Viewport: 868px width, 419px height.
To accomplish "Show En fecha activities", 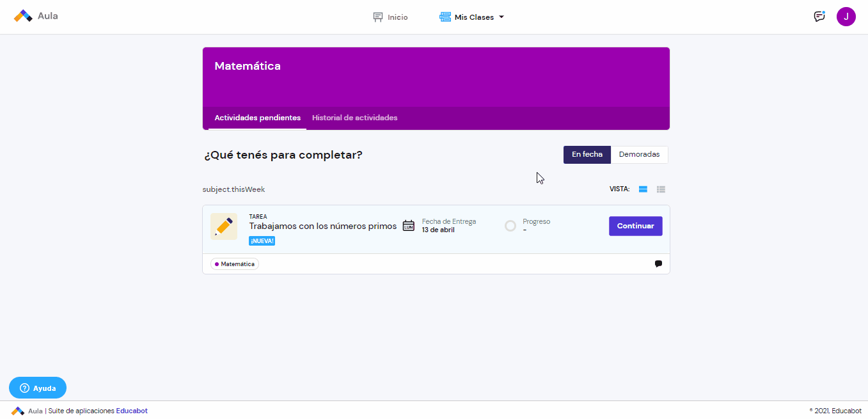I will coord(587,155).
